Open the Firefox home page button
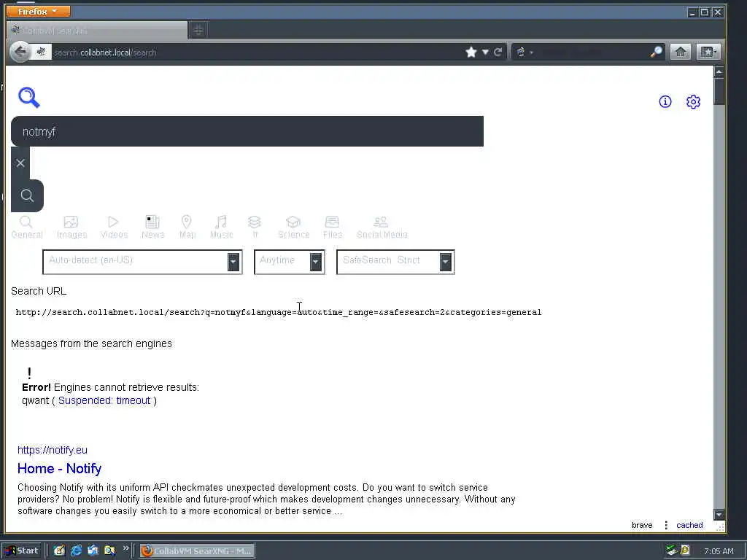The width and height of the screenshot is (747, 560). coord(681,52)
